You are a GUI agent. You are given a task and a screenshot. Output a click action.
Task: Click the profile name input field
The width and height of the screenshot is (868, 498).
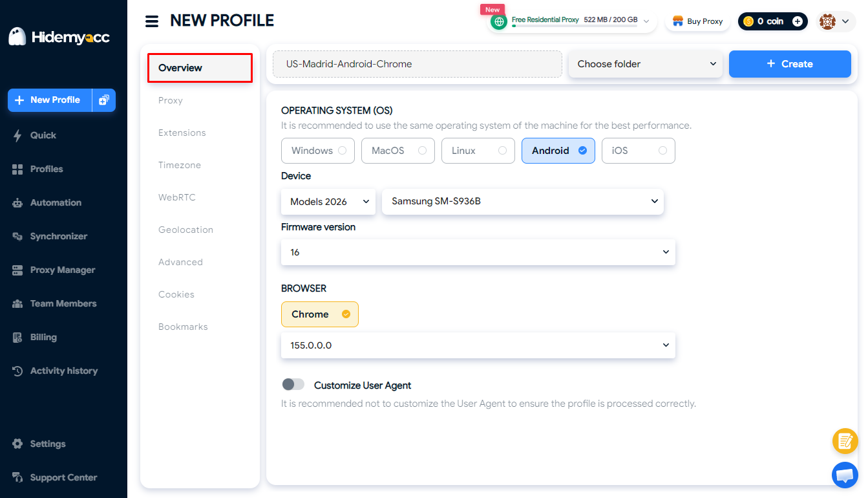coord(418,64)
